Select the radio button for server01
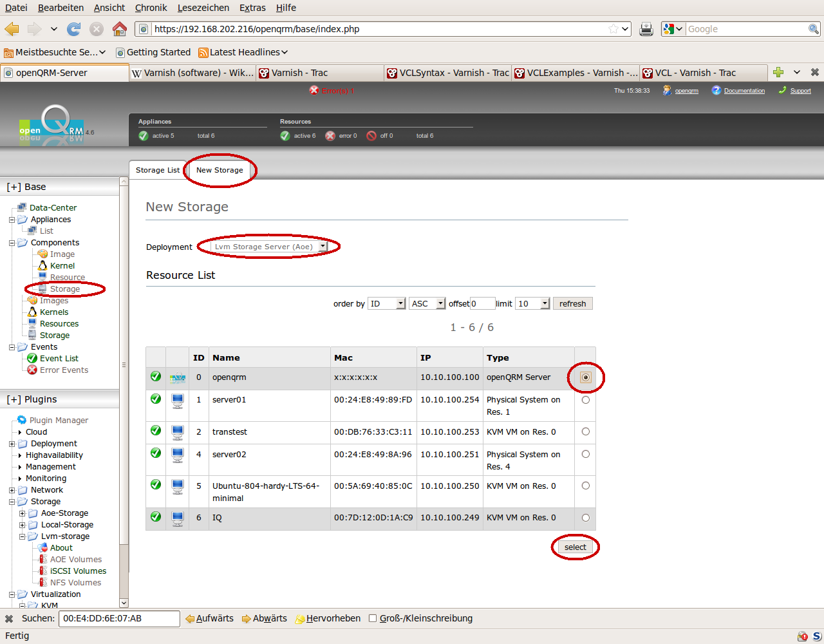The image size is (824, 644). tap(585, 400)
